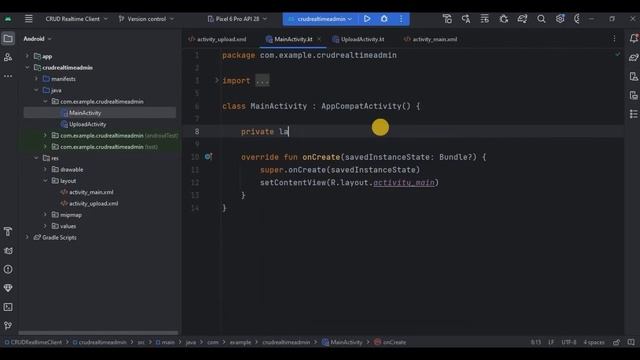This screenshot has width=640, height=360.
Task: Collapse the crudrealtimeadmin module node
Action: (x=27, y=68)
